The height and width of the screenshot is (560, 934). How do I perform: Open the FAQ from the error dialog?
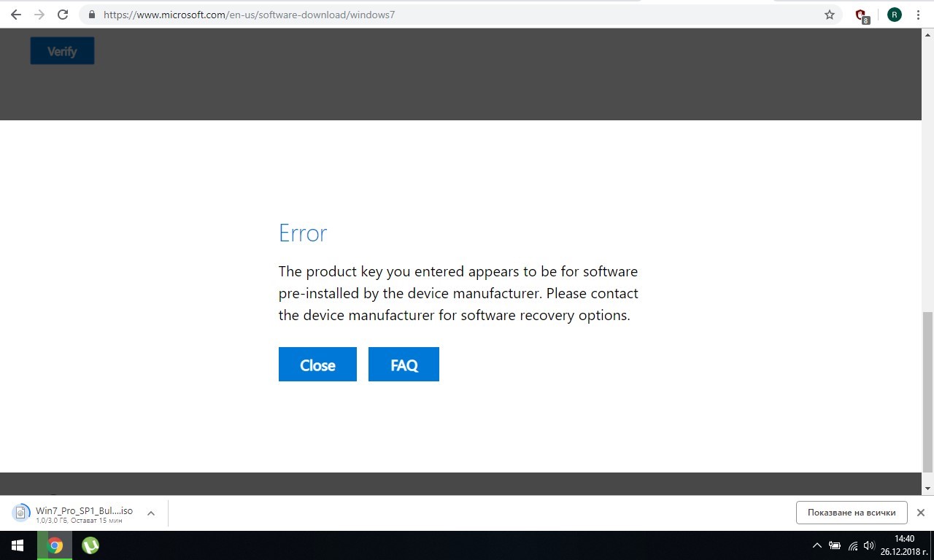click(404, 365)
